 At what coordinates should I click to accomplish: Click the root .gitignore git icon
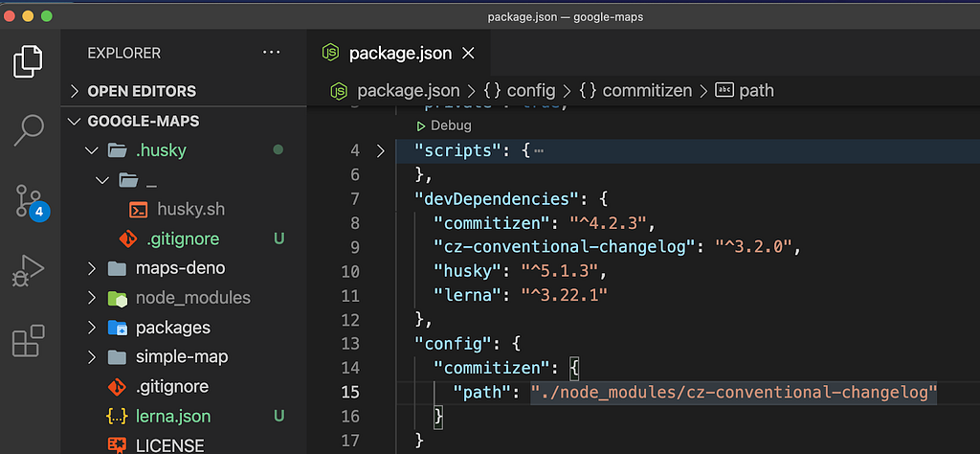pos(117,387)
